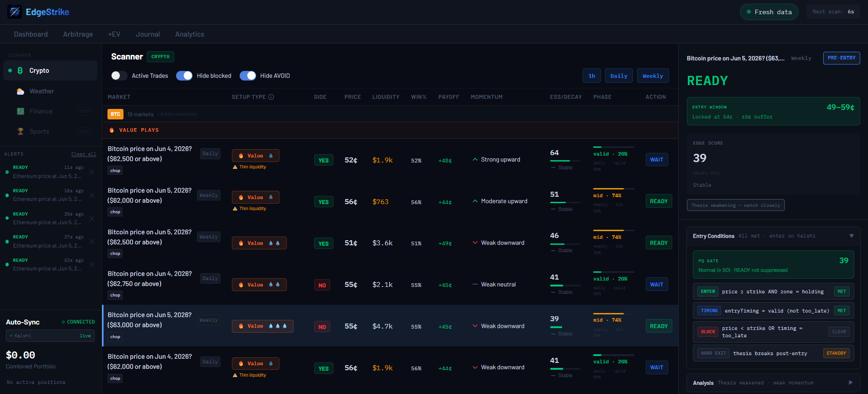868x394 pixels.
Task: Click READY for $62,500 Jun 5 market
Action: pos(659,243)
